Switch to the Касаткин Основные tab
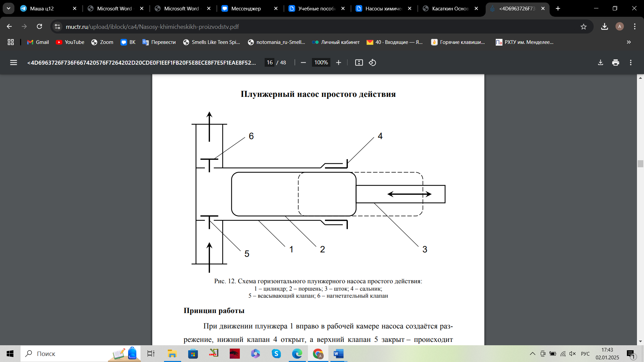This screenshot has height=362, width=644. pos(450,8)
